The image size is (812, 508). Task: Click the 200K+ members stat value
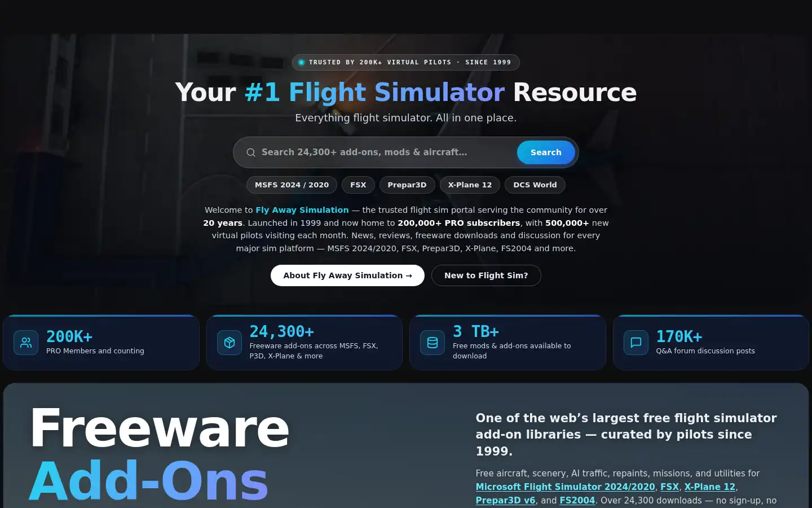click(69, 336)
